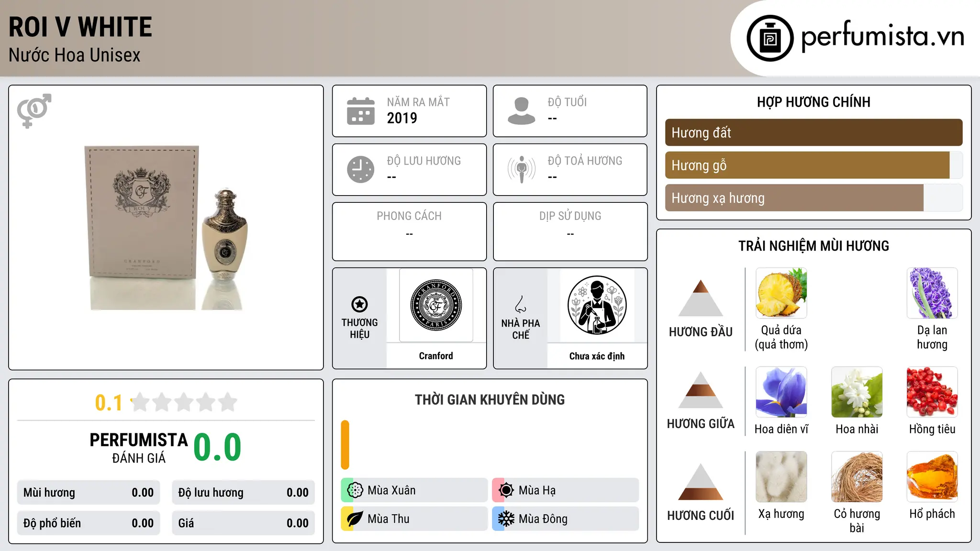Viewport: 980px width, 551px height.
Task: Click the star badge icon above Thương hiệu
Action: (359, 304)
